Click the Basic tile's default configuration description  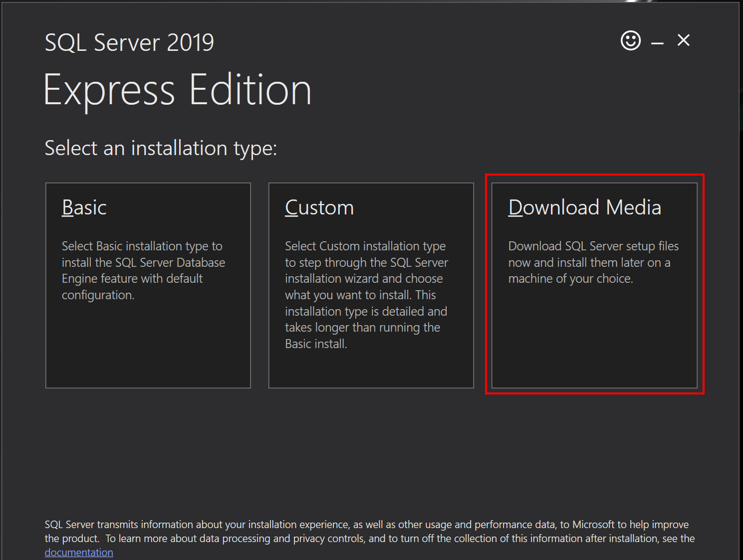point(143,270)
